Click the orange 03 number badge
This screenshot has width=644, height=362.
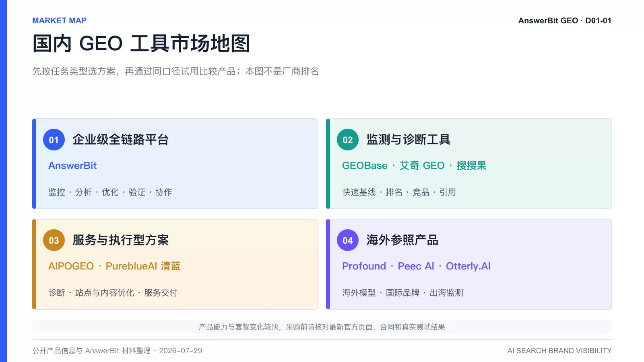[x=54, y=240]
